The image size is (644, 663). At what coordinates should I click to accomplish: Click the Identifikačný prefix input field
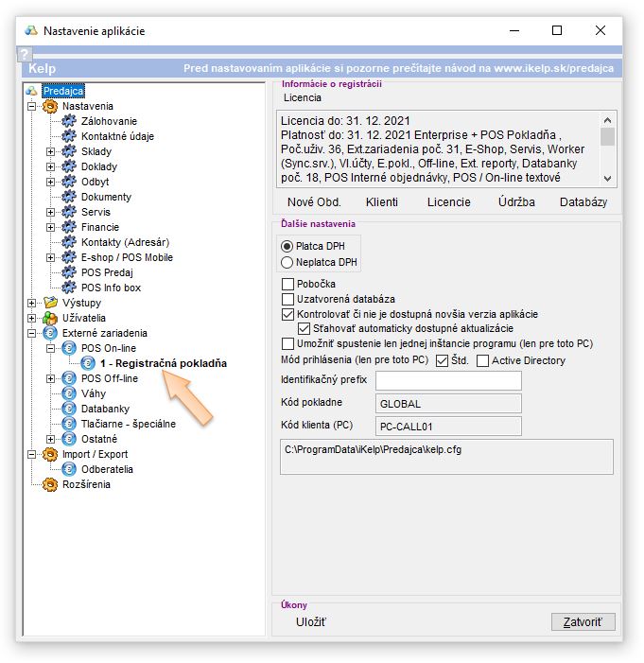(448, 380)
